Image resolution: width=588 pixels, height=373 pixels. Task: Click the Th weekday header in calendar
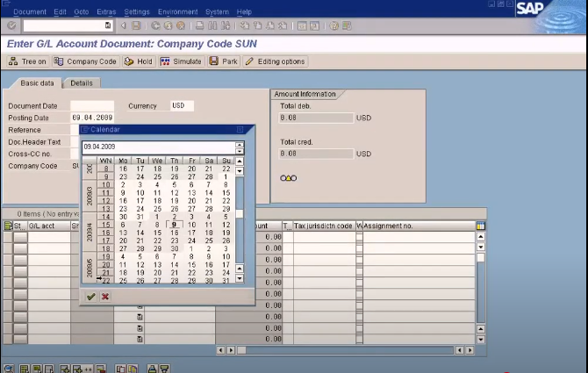pos(175,161)
